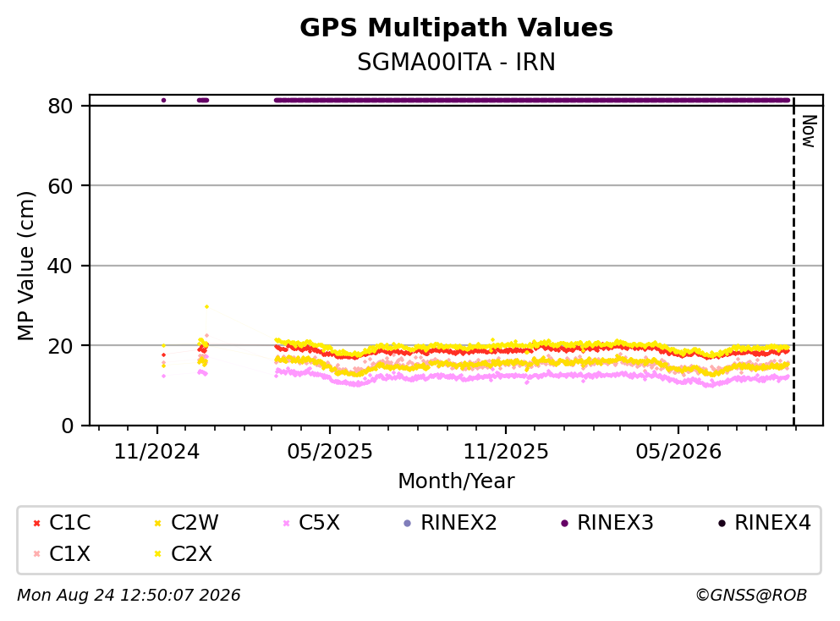Click the MP Value (cm) axis label
840x621 pixels.
[x=25, y=266]
